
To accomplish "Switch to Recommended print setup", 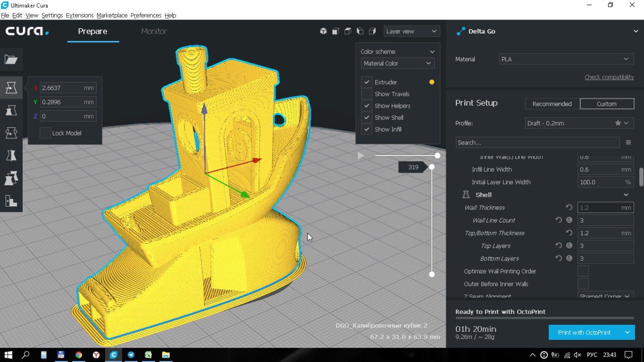I will coord(552,104).
